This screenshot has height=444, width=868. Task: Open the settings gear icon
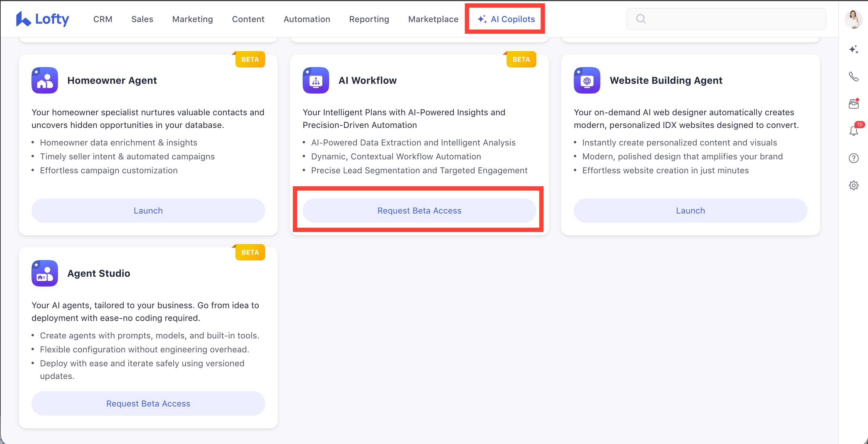(x=853, y=185)
